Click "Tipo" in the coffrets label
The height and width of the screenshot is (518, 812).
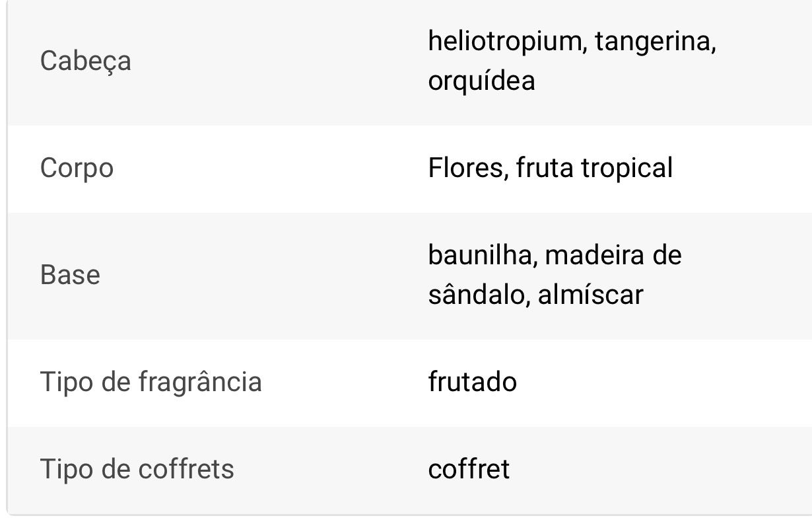tap(65, 469)
